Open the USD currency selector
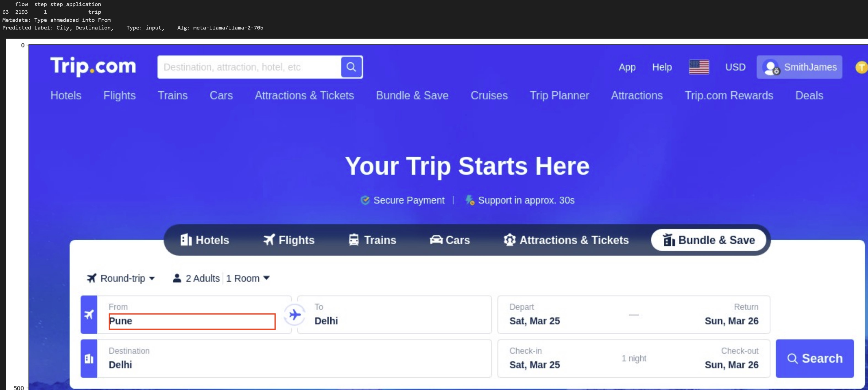Image resolution: width=868 pixels, height=390 pixels. pos(735,67)
